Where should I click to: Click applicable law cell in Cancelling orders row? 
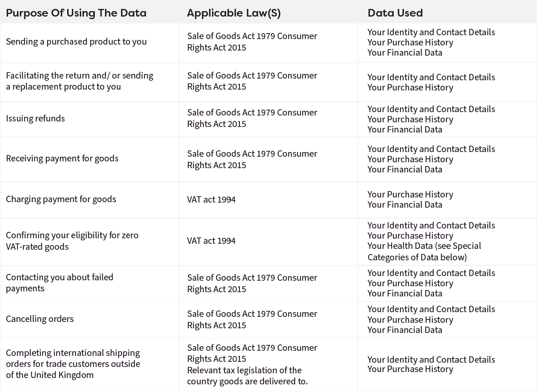(252, 319)
